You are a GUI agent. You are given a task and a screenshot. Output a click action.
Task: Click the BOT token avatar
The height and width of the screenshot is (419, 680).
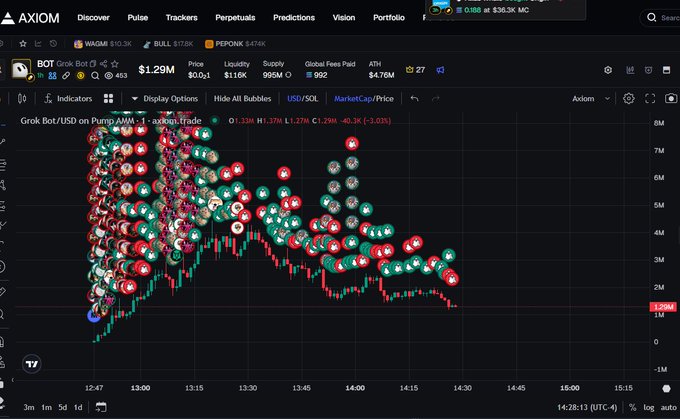click(x=21, y=69)
